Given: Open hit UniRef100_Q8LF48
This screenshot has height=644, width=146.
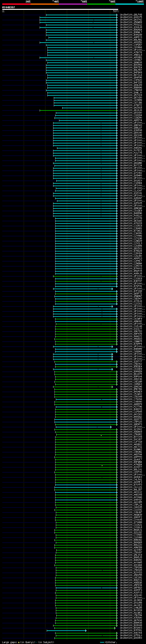Looking at the screenshot, I should pos(131,15).
